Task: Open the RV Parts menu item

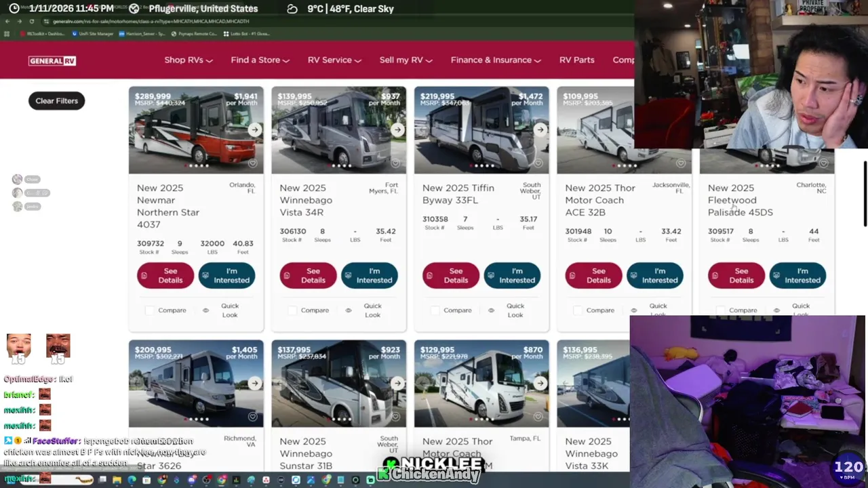Action: (x=577, y=60)
